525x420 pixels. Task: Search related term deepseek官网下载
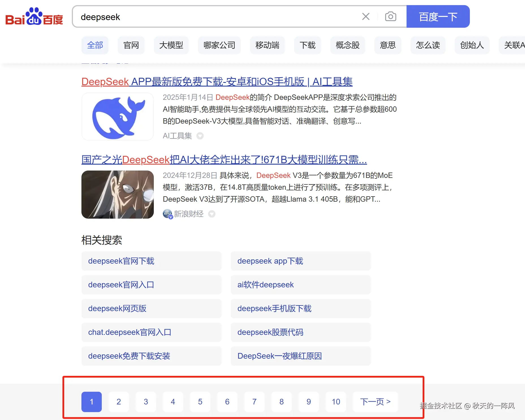coord(152,261)
